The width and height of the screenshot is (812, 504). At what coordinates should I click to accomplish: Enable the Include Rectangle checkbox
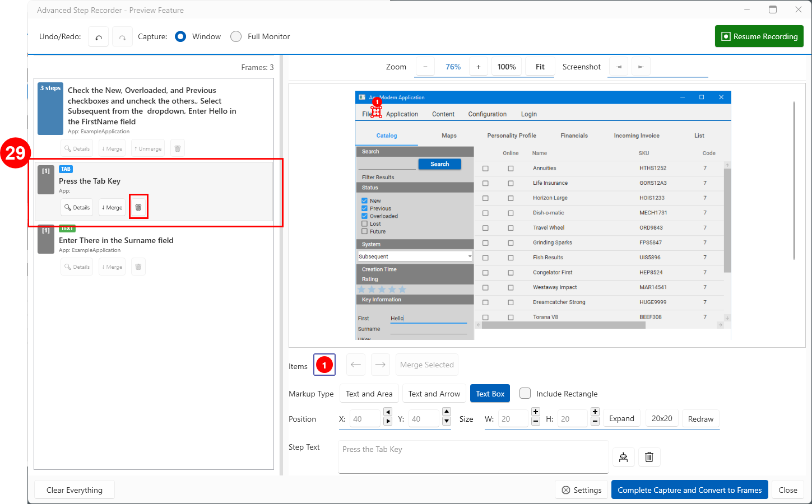coord(525,393)
